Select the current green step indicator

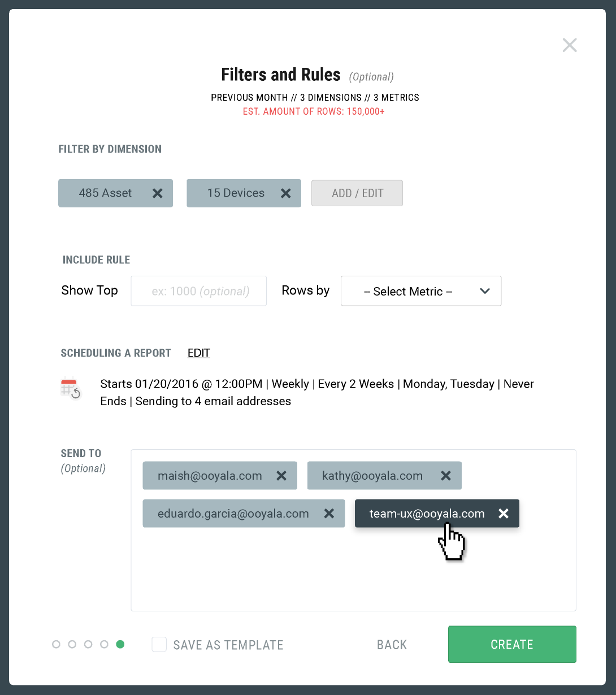pyautogui.click(x=120, y=644)
